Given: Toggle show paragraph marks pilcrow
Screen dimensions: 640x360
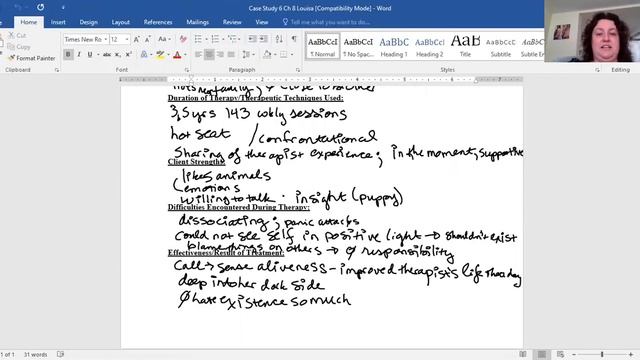Looking at the screenshot, I should coord(294,39).
